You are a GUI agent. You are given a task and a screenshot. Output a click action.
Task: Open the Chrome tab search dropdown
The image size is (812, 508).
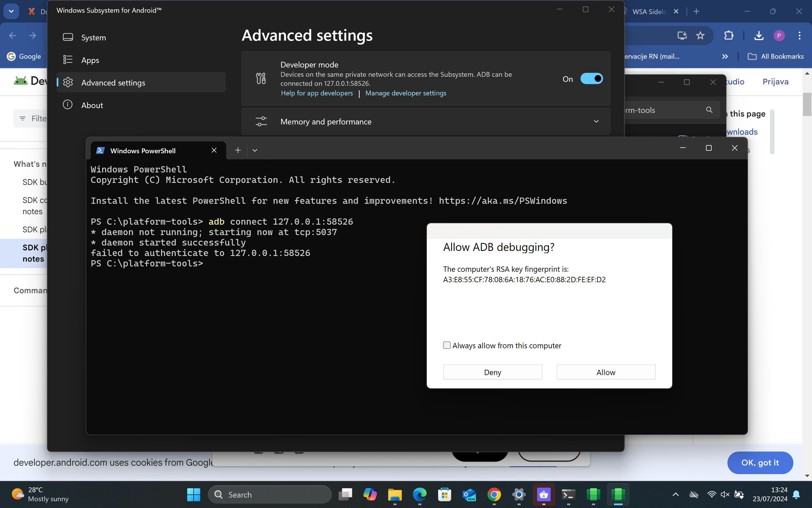click(11, 11)
